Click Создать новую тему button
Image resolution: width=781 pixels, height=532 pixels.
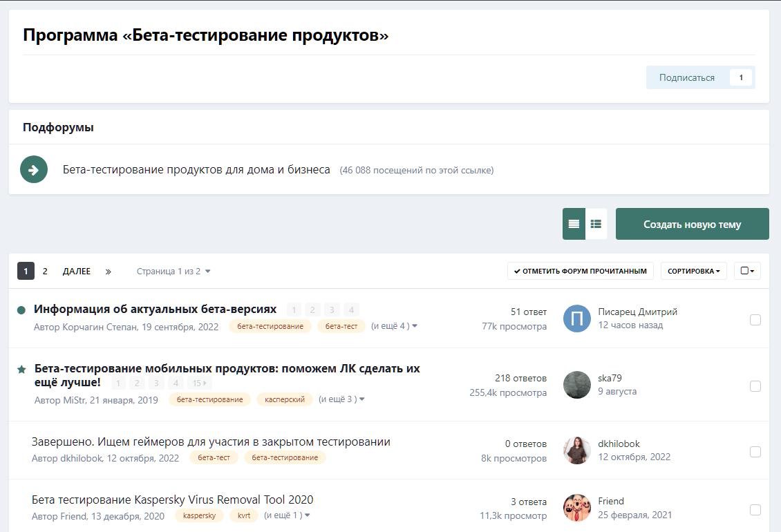(693, 224)
